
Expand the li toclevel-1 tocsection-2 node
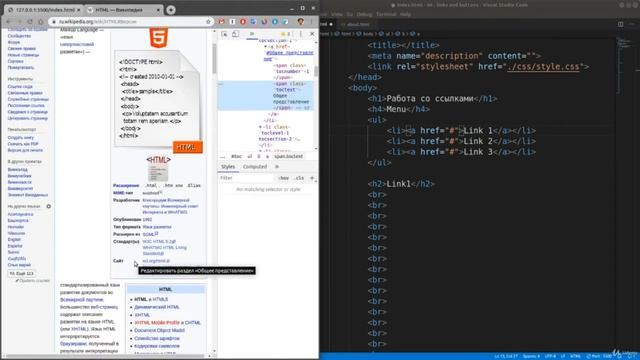click(x=260, y=127)
